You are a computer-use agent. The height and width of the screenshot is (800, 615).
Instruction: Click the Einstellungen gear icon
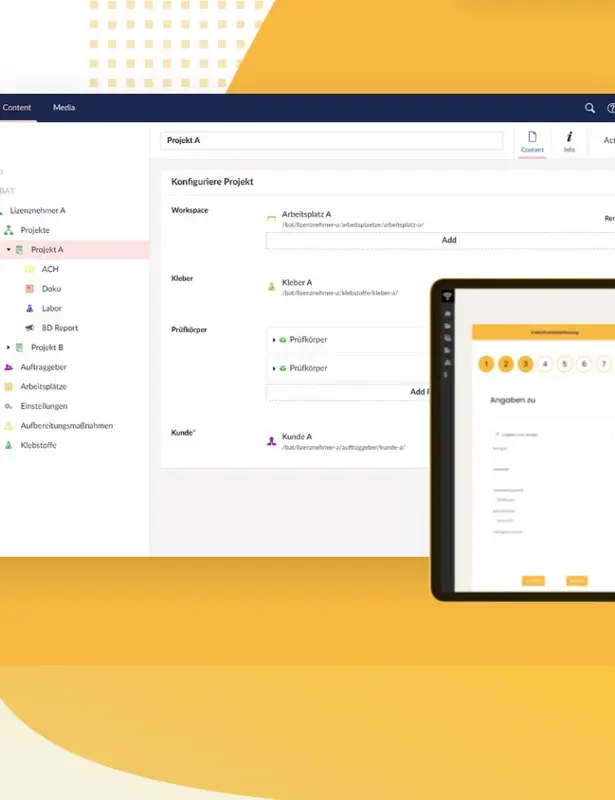point(8,406)
